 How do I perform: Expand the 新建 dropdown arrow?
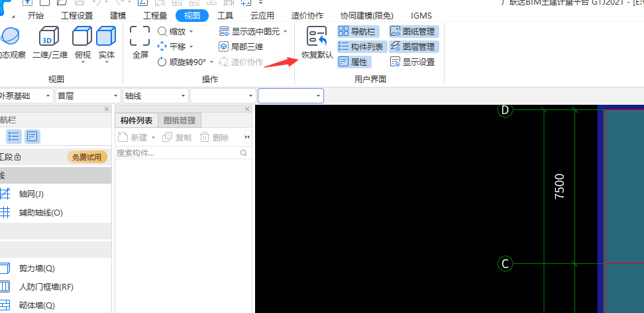tap(153, 138)
